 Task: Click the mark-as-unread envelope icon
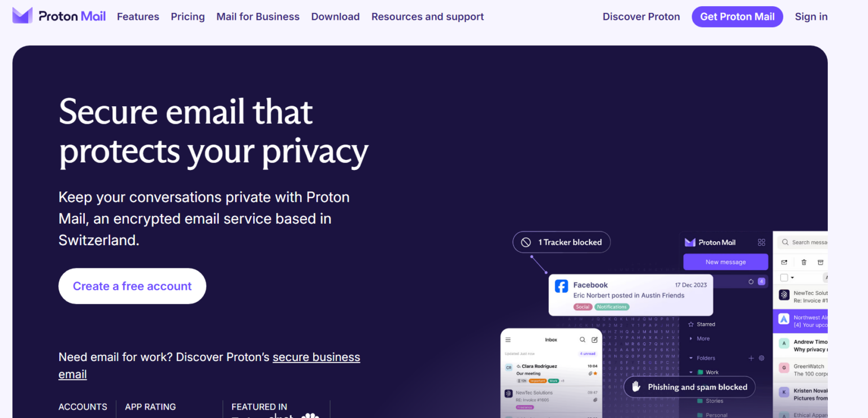pyautogui.click(x=784, y=262)
